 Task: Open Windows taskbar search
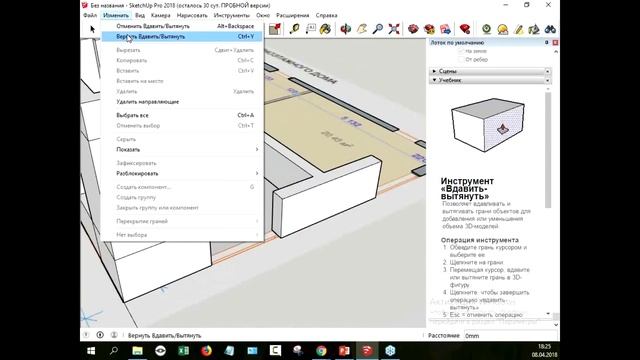point(114,351)
